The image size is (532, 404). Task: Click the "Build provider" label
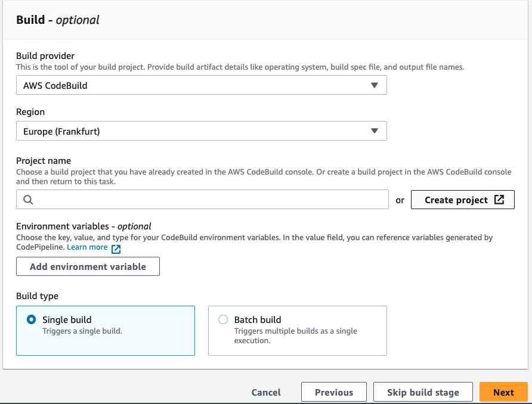click(45, 55)
